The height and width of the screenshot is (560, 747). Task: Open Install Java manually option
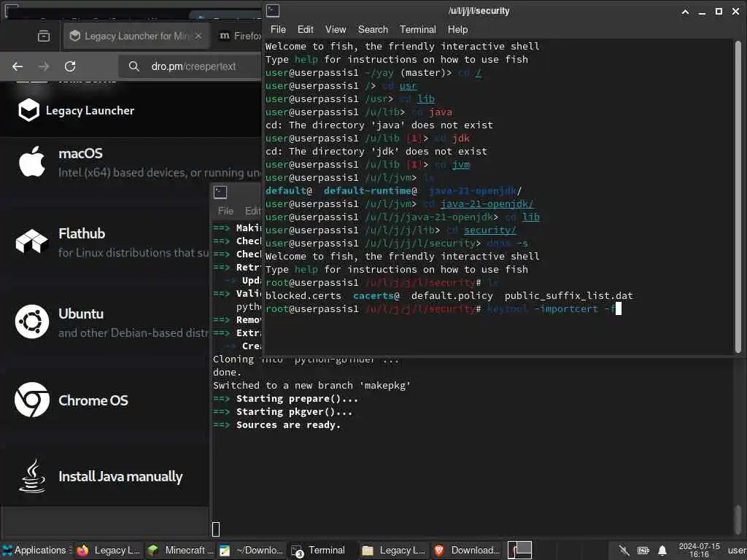[105, 476]
